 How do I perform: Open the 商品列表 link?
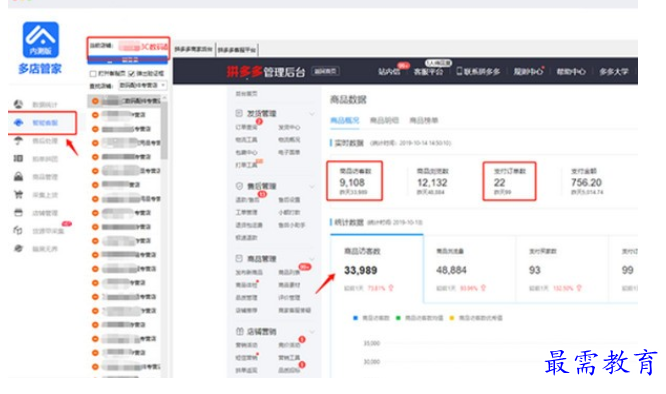click(x=289, y=272)
